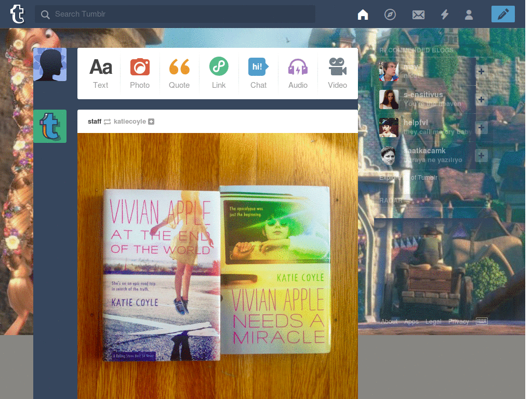Click the keyboard shortcuts icon in footer
532x399 pixels.
(x=482, y=321)
